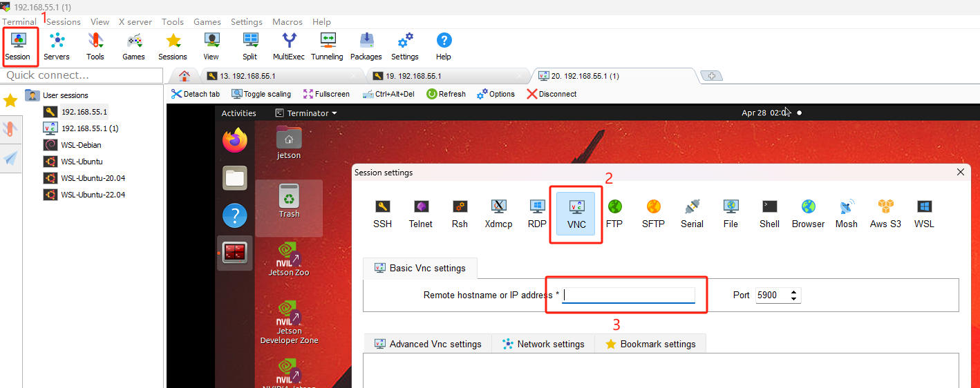Click the Jetson Zoo desktop shortcut

[x=289, y=258]
